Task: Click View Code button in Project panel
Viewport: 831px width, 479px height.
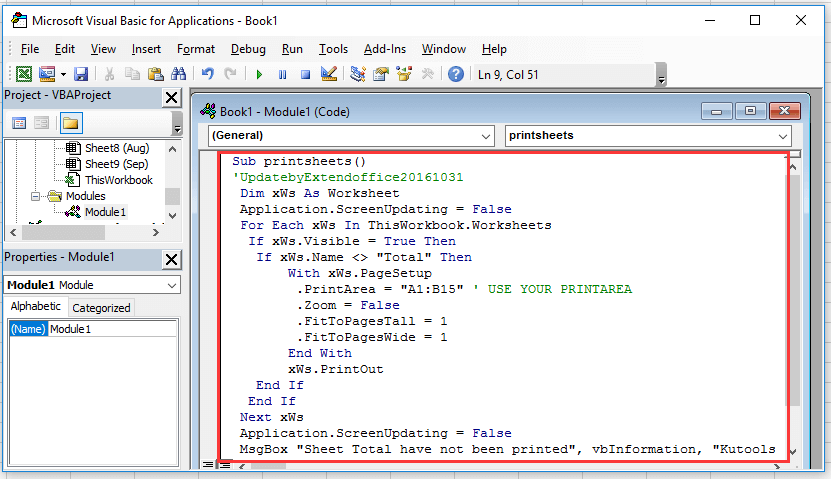Action: (x=19, y=123)
